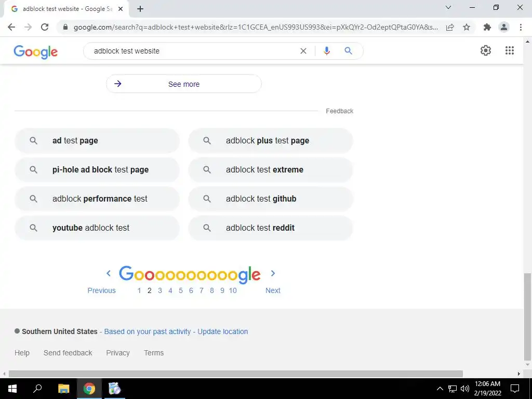
Task: Click the Update location link
Action: [x=222, y=331]
